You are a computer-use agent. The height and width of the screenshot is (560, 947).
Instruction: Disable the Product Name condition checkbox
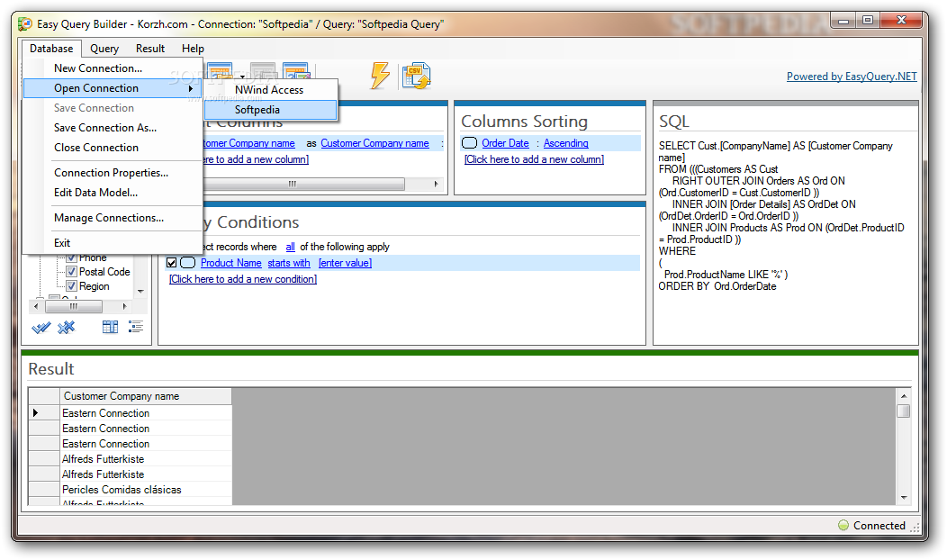click(172, 263)
